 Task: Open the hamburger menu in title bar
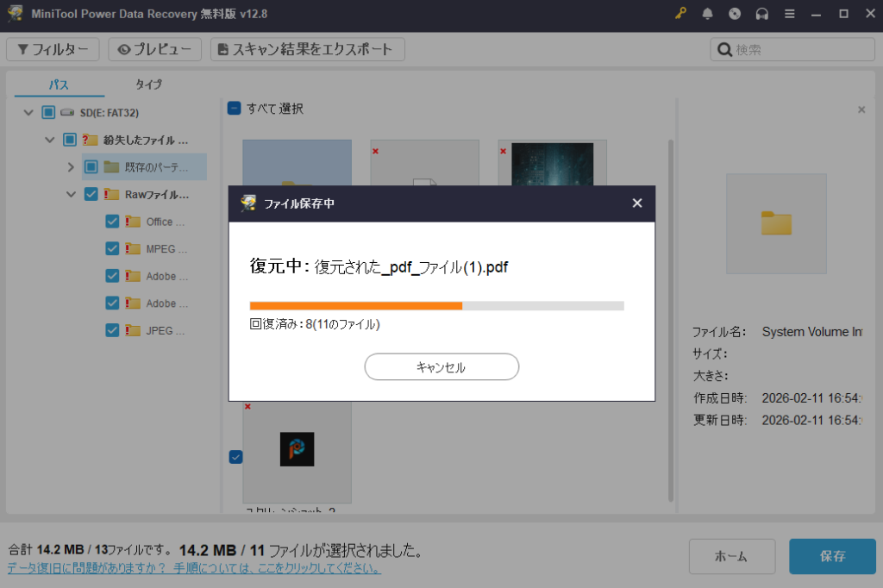pos(790,14)
